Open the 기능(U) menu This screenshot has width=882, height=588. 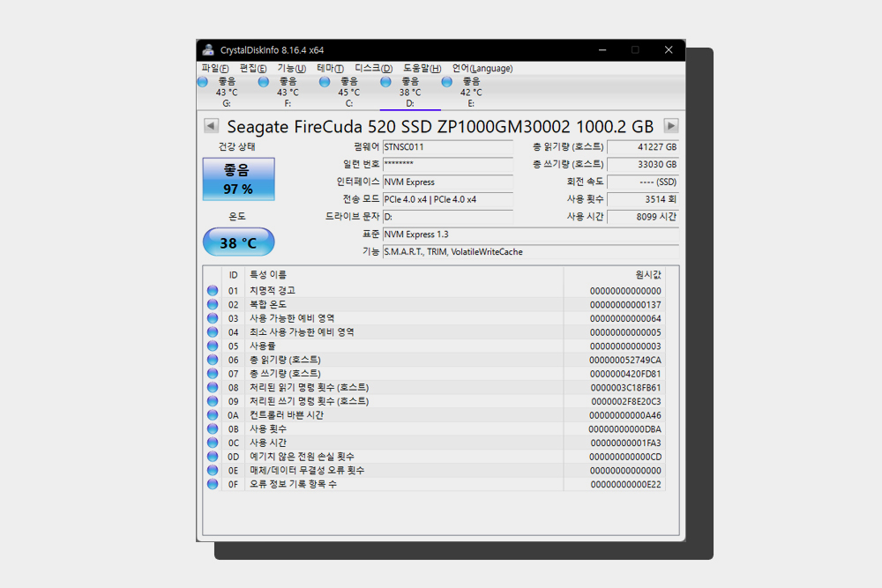point(291,68)
